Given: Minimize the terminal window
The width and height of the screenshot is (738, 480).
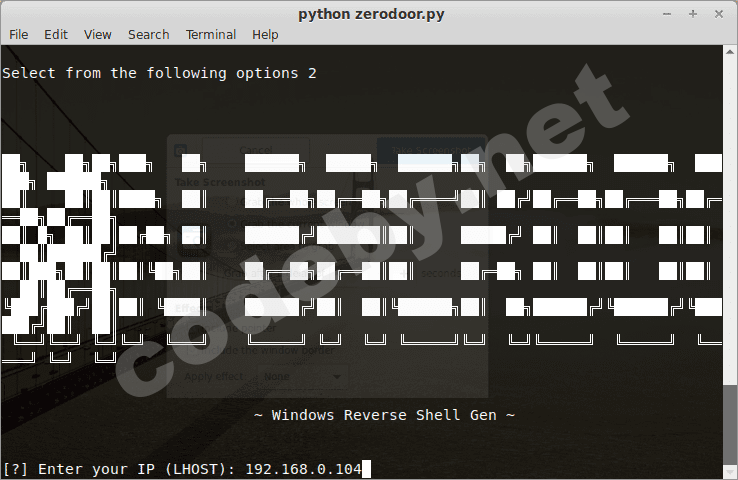Looking at the screenshot, I should pos(667,13).
